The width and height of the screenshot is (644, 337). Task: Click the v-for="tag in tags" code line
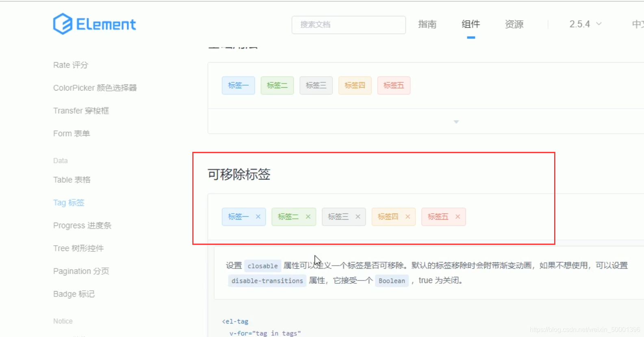[x=265, y=333]
